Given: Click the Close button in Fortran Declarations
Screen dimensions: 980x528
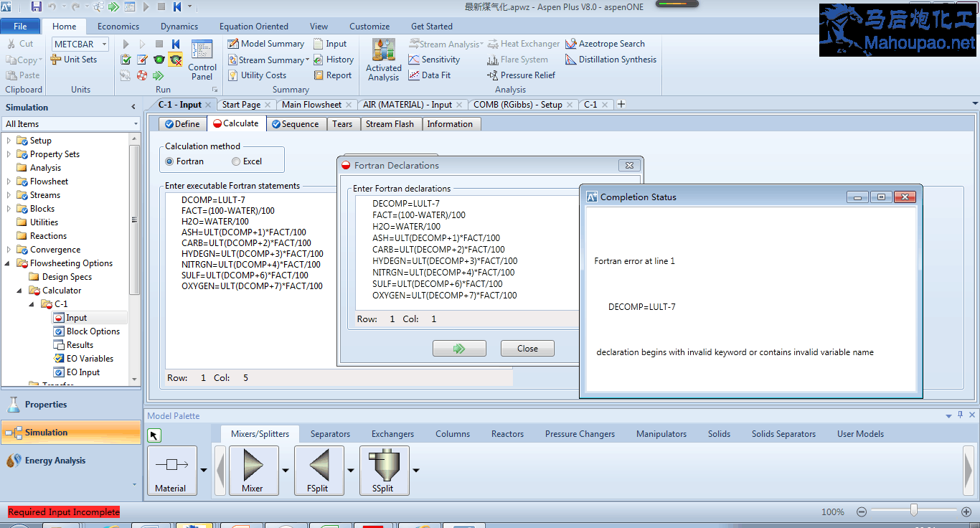Looking at the screenshot, I should pos(527,349).
